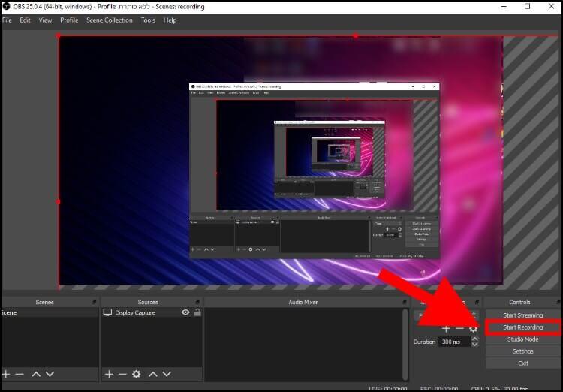Image resolution: width=563 pixels, height=392 pixels.
Task: Undock the Scene Transitions panel
Action: (477, 302)
